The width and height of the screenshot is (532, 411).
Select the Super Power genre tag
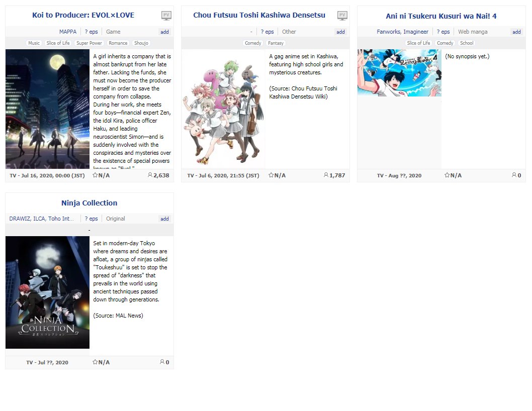pyautogui.click(x=89, y=43)
